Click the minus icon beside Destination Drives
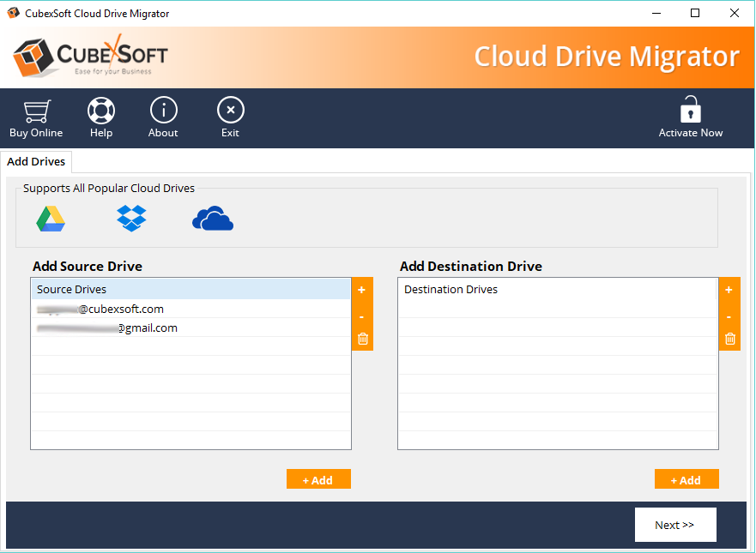 729,316
